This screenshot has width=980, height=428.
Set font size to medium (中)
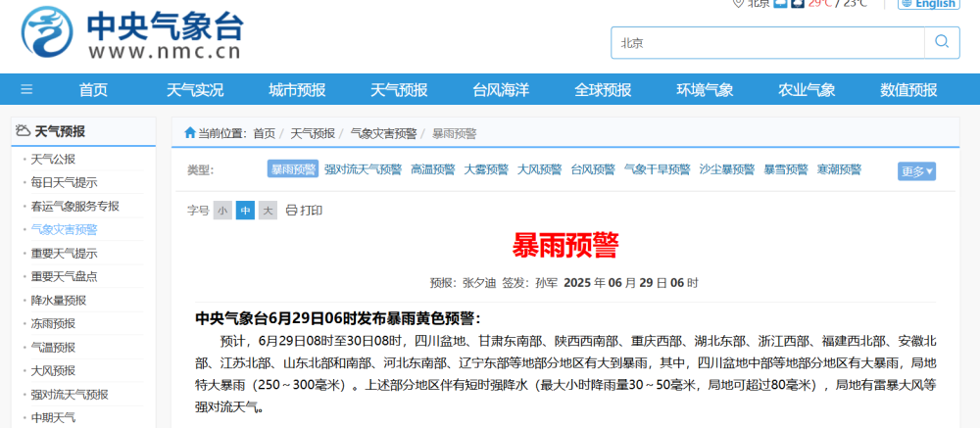coord(245,210)
